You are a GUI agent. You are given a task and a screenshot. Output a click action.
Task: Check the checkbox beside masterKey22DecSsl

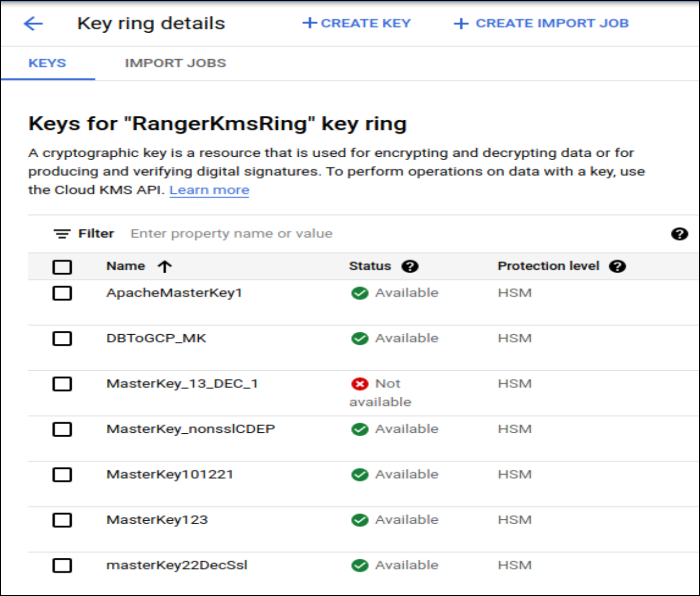[x=62, y=566]
